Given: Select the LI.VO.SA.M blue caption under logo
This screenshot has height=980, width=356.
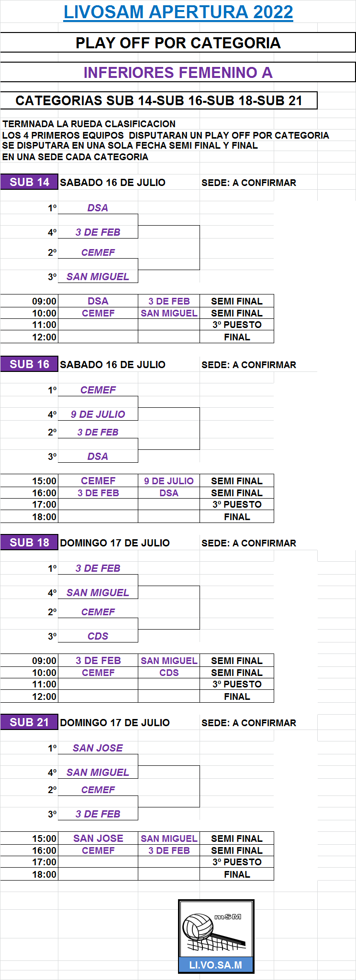Looking at the screenshot, I should point(216,965).
